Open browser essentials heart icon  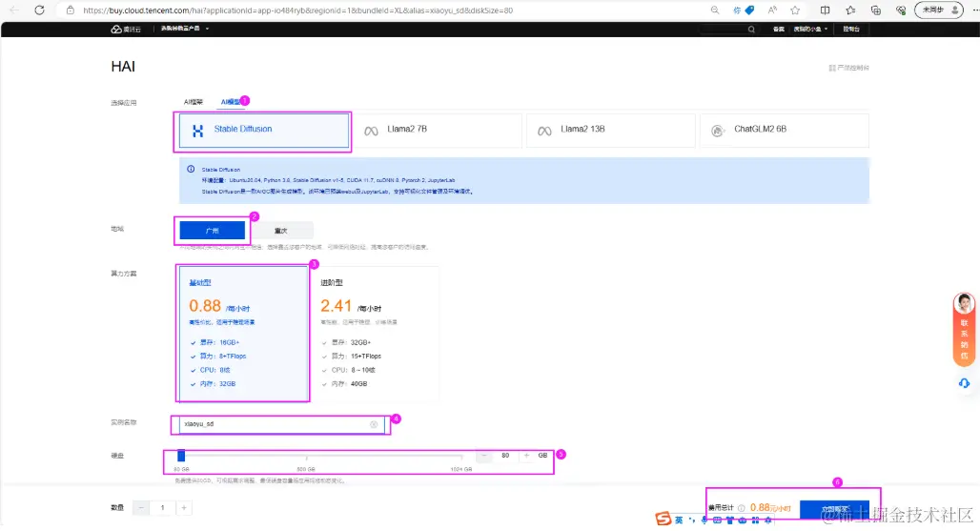point(901,10)
